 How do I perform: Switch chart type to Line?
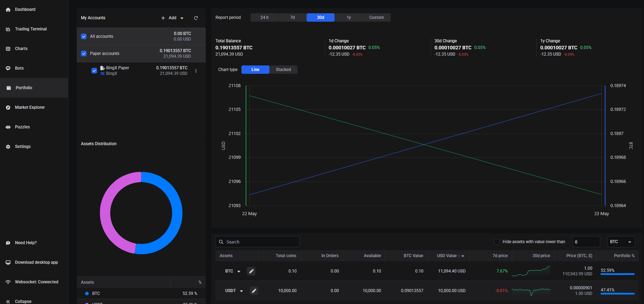[x=255, y=70]
